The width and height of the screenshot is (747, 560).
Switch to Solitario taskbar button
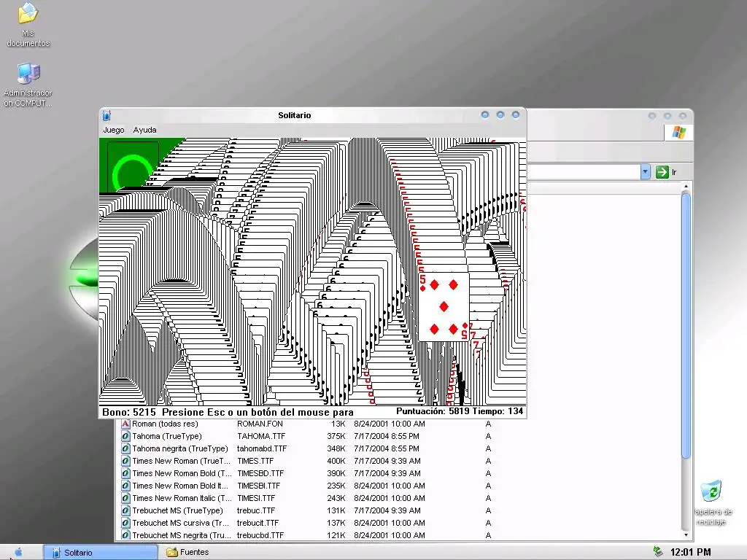[x=101, y=553]
